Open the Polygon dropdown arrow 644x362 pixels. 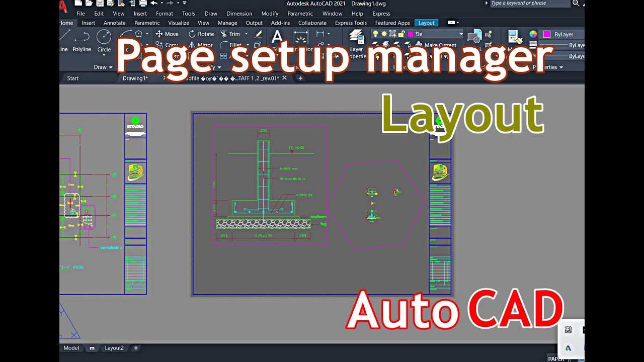[147, 34]
